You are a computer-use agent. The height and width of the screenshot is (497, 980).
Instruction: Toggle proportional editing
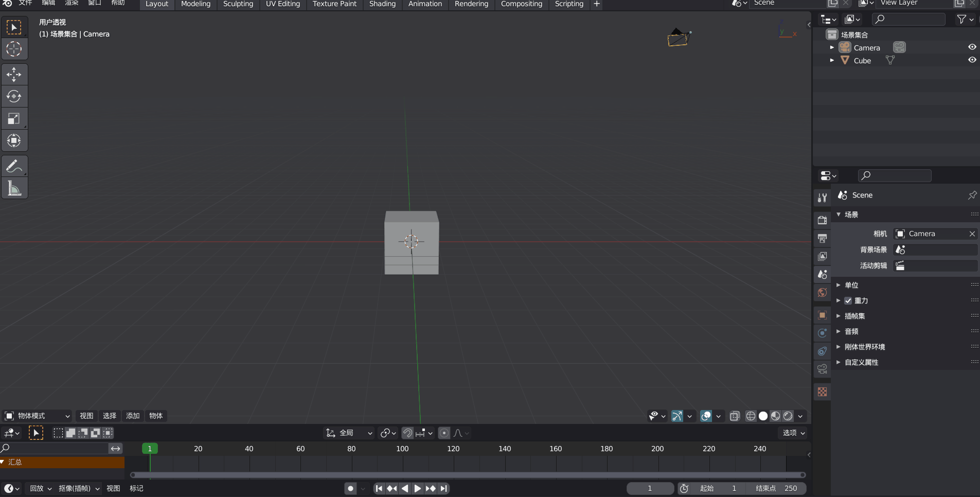click(444, 433)
